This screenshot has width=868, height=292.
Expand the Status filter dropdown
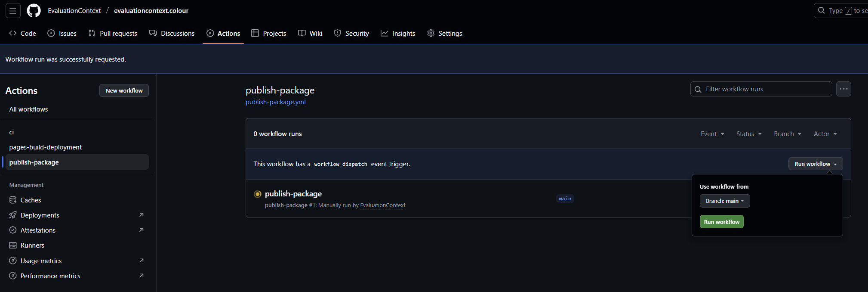click(x=749, y=134)
